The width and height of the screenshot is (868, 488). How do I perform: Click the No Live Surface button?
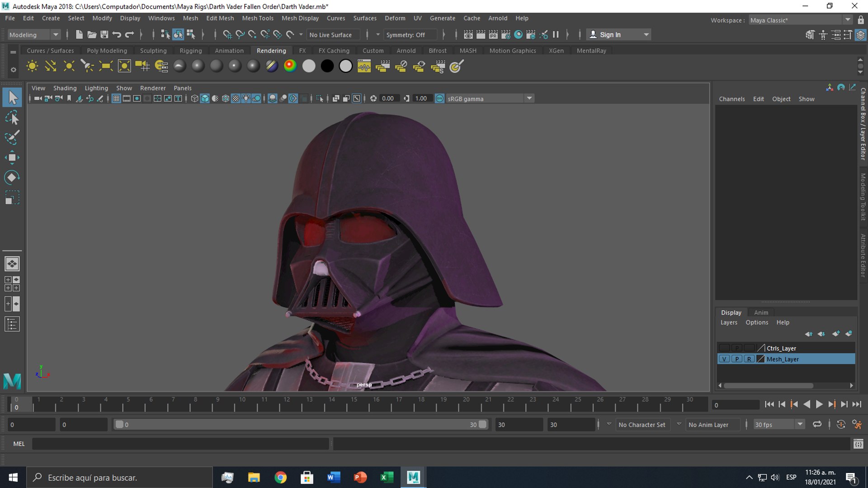[334, 35]
